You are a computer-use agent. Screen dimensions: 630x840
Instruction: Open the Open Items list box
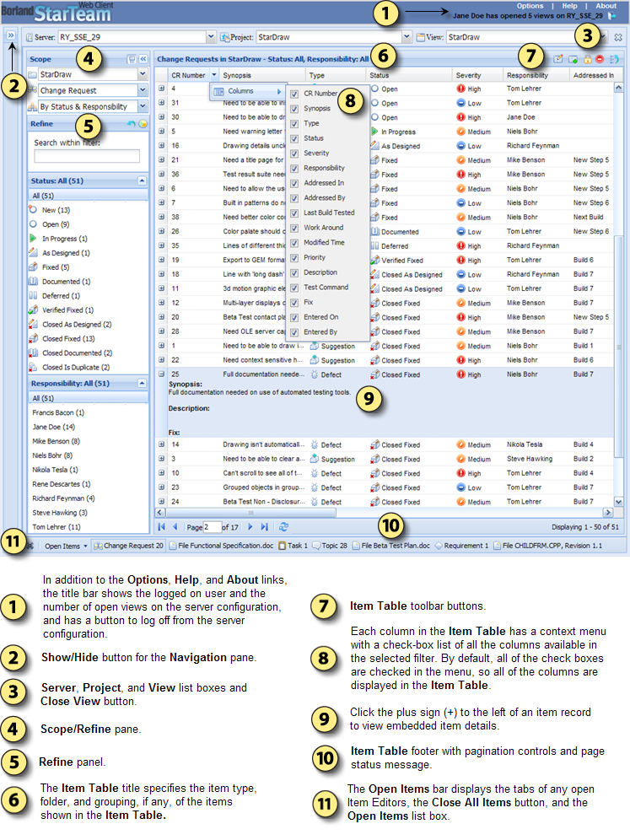point(66,547)
